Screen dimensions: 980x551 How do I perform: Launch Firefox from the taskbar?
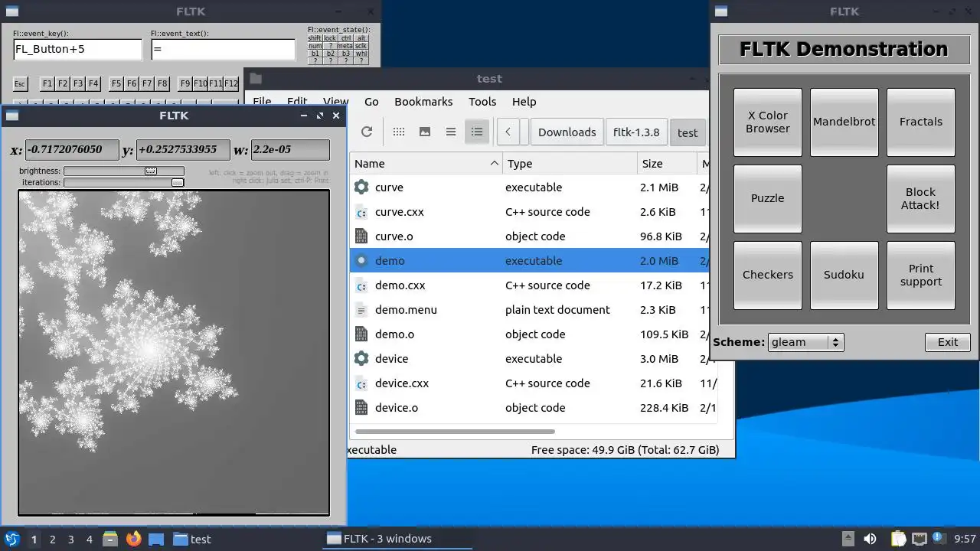133,539
